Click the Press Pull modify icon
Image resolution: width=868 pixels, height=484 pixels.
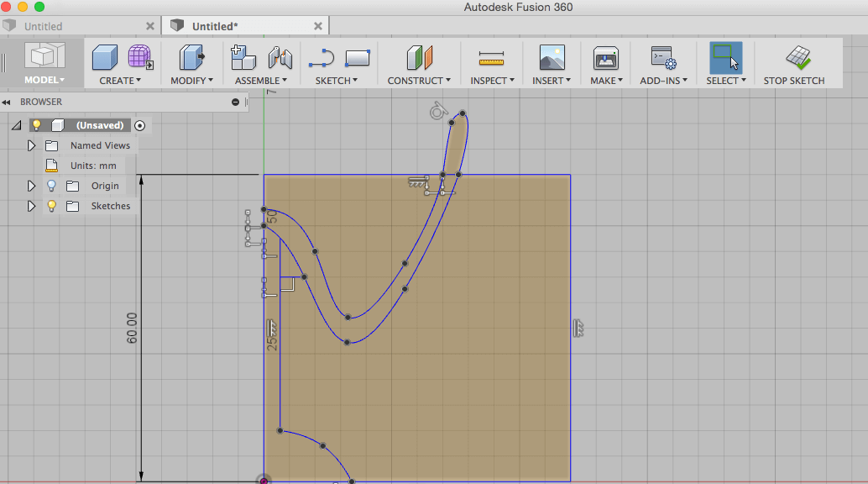coord(191,58)
